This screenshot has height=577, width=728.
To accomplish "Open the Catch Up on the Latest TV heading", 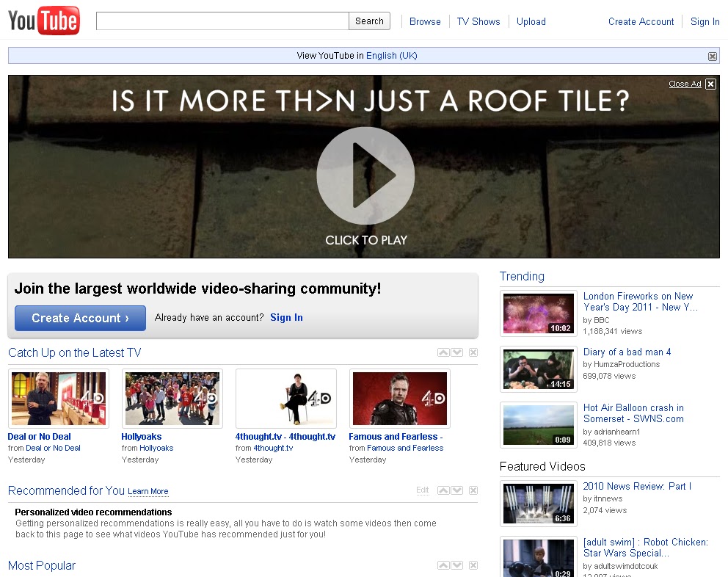I will coord(74,352).
